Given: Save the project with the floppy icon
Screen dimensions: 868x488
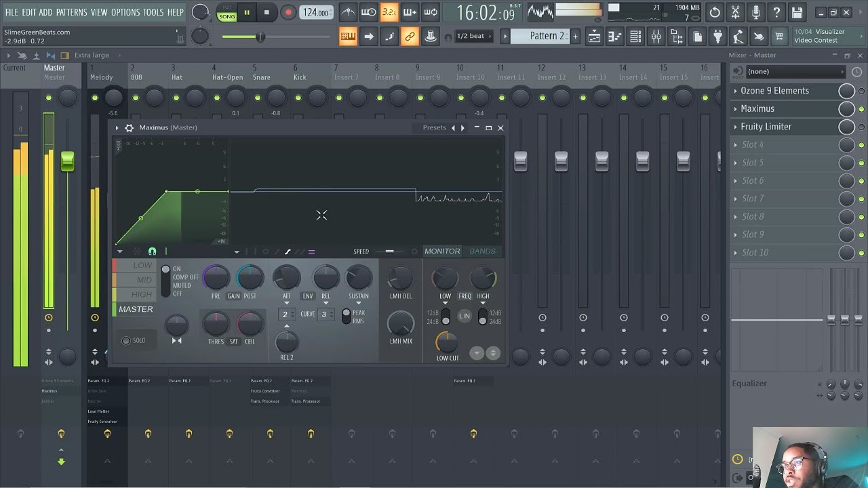Looking at the screenshot, I should pyautogui.click(x=797, y=12).
